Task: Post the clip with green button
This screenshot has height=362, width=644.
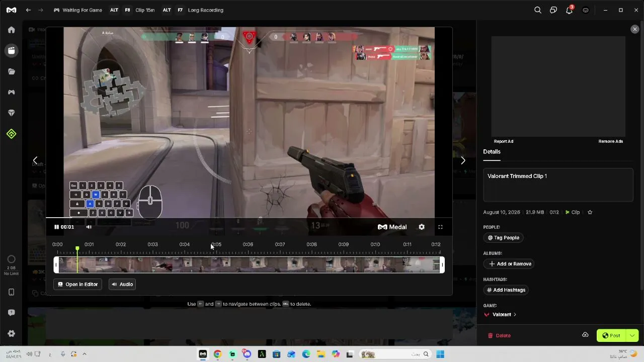Action: [x=612, y=335]
